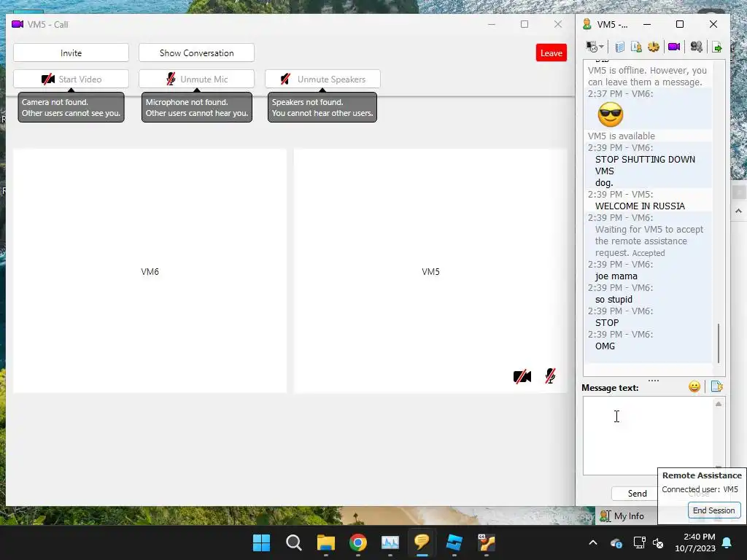Open the last pinned taskbar app

(x=487, y=542)
